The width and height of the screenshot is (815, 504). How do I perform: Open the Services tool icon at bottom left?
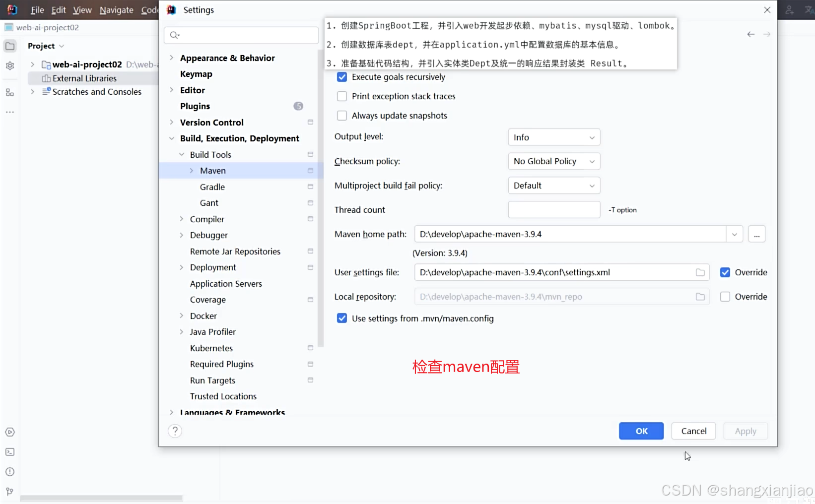(x=10, y=432)
